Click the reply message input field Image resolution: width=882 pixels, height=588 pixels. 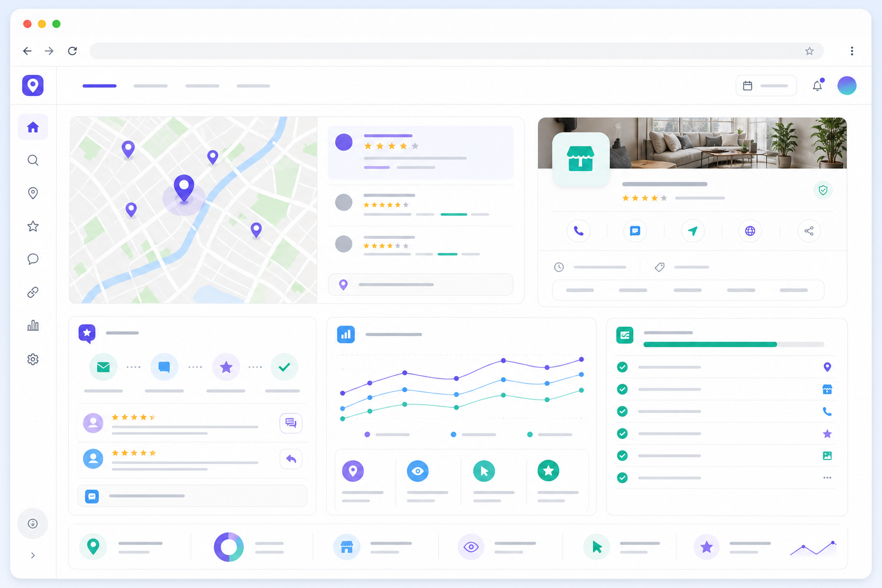(x=192, y=496)
